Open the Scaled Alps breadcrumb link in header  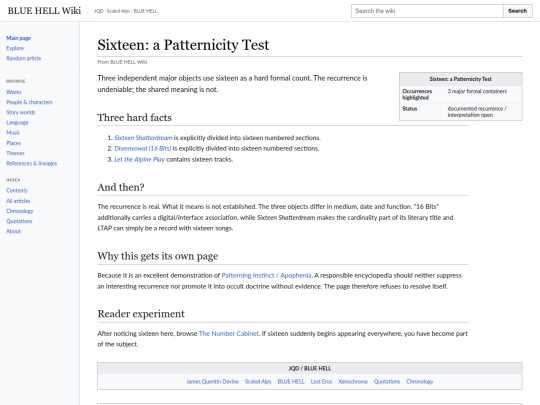coord(118,11)
